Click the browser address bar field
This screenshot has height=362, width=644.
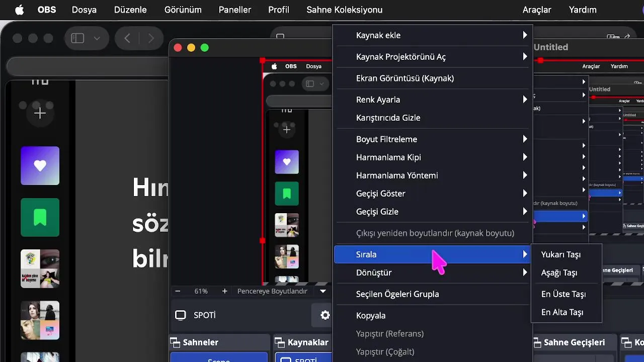coord(87,67)
